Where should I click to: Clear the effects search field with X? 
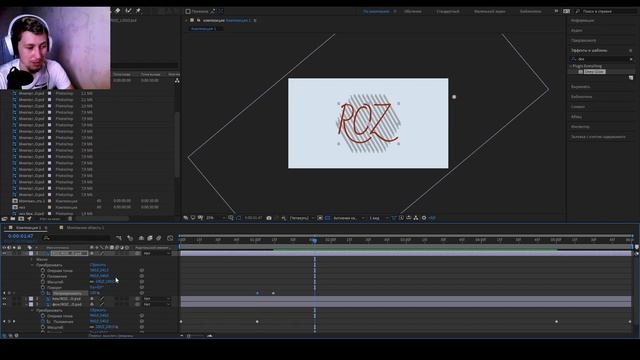pos(631,59)
